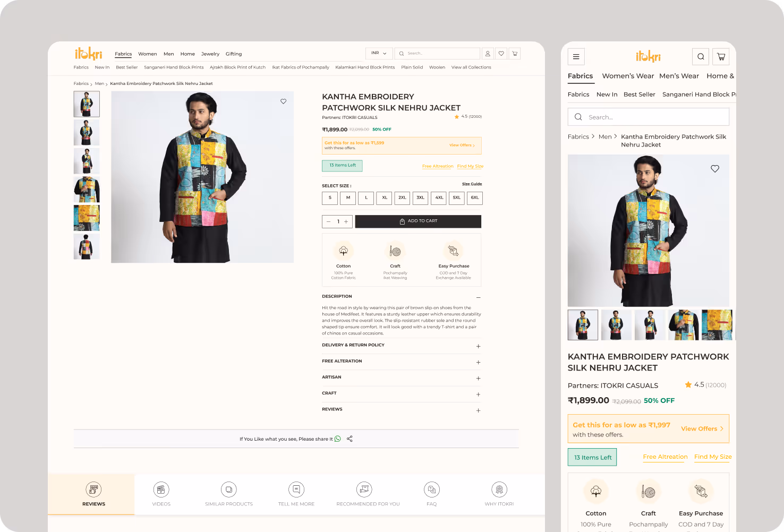784x532 pixels.
Task: Select size 6XL
Action: pos(475,198)
